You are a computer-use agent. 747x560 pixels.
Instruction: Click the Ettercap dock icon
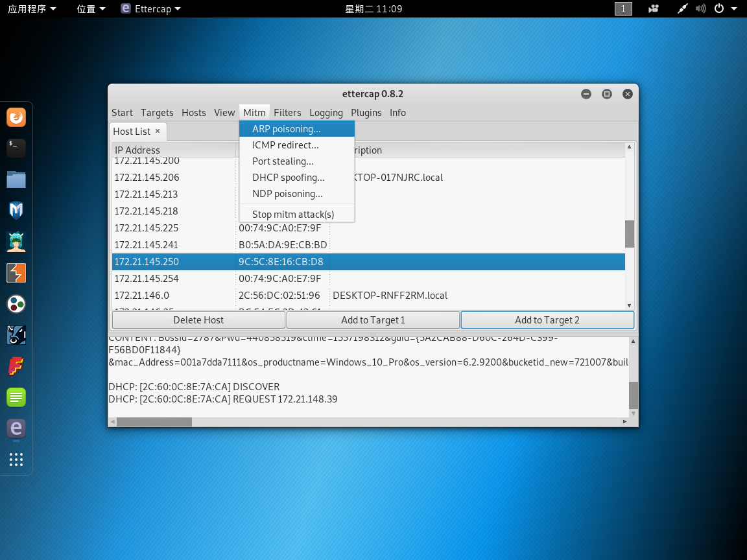point(16,428)
